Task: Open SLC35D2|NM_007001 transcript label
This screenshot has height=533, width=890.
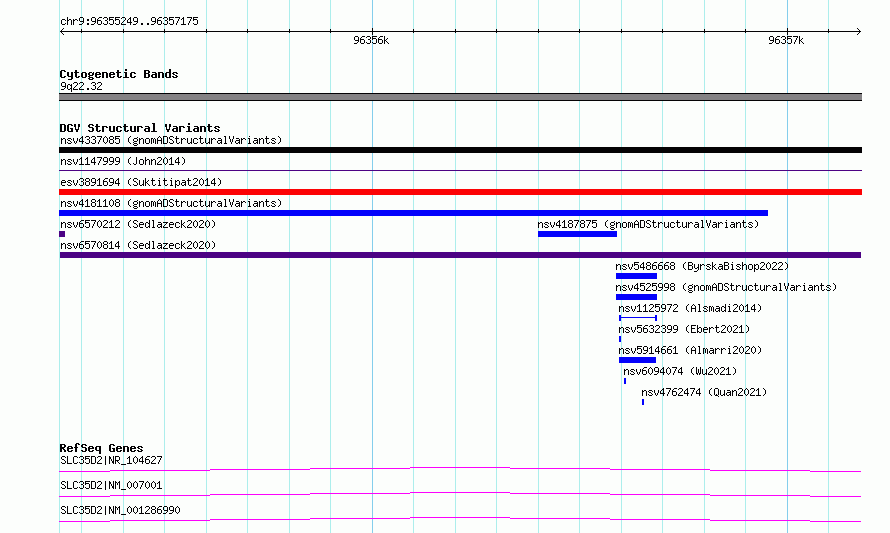Action: click(x=111, y=485)
